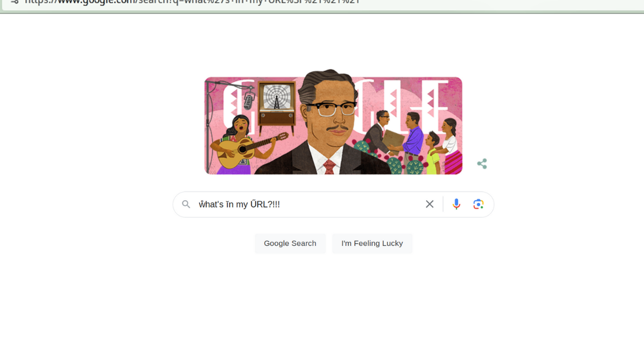Click the man's red tie in Doodle

tap(329, 166)
